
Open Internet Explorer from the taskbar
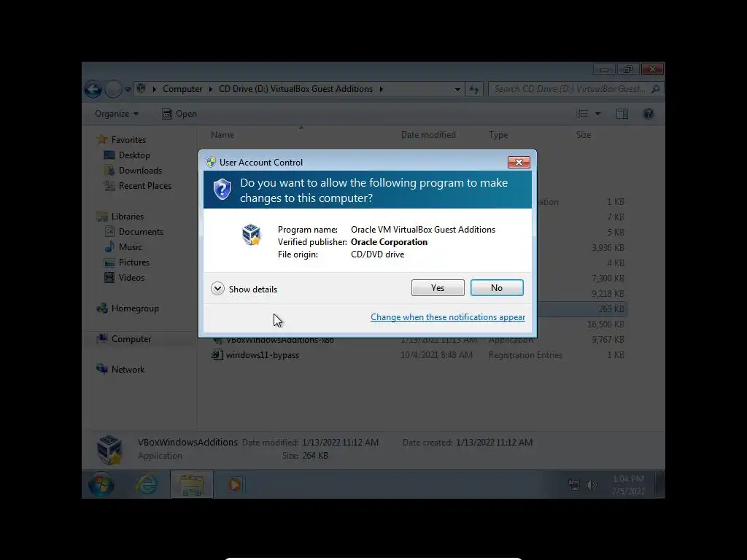pos(147,485)
